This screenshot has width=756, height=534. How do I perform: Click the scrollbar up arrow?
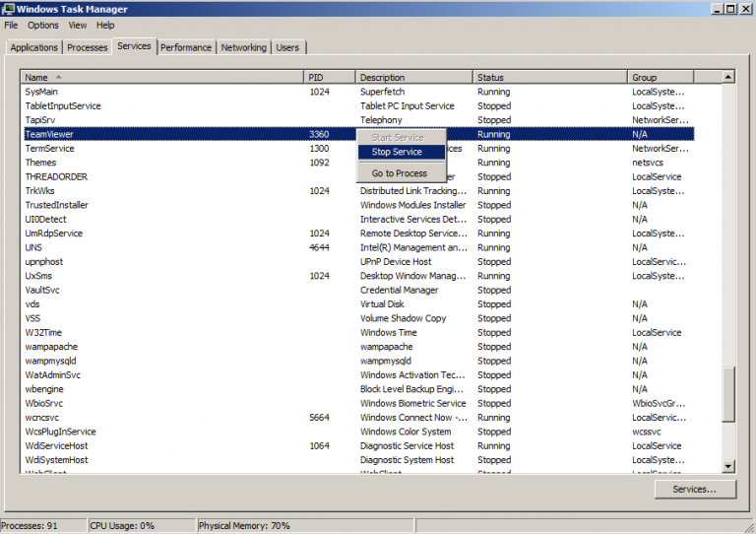(x=728, y=77)
